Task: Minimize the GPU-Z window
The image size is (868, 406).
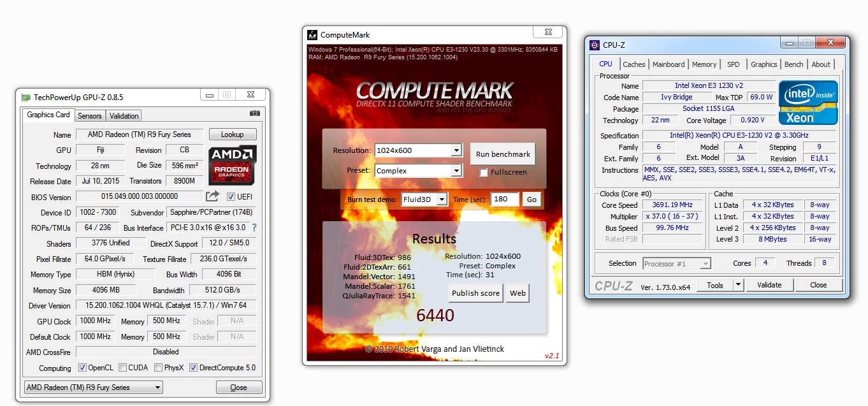Action: click(x=210, y=94)
